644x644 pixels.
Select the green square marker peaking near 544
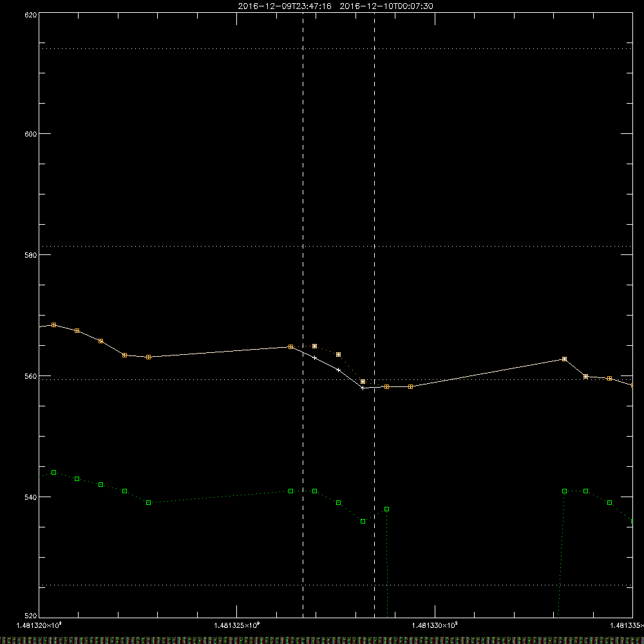(54, 472)
